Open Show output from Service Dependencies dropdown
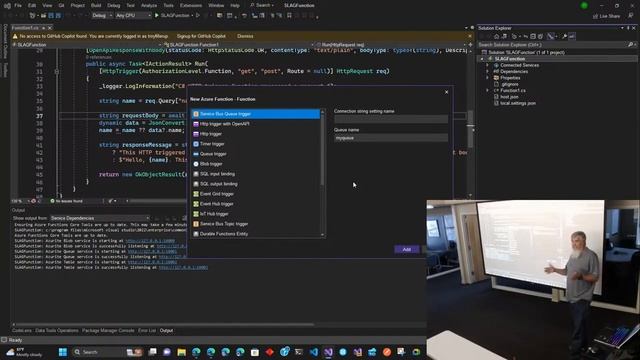This screenshot has height=360, width=640. (100, 218)
